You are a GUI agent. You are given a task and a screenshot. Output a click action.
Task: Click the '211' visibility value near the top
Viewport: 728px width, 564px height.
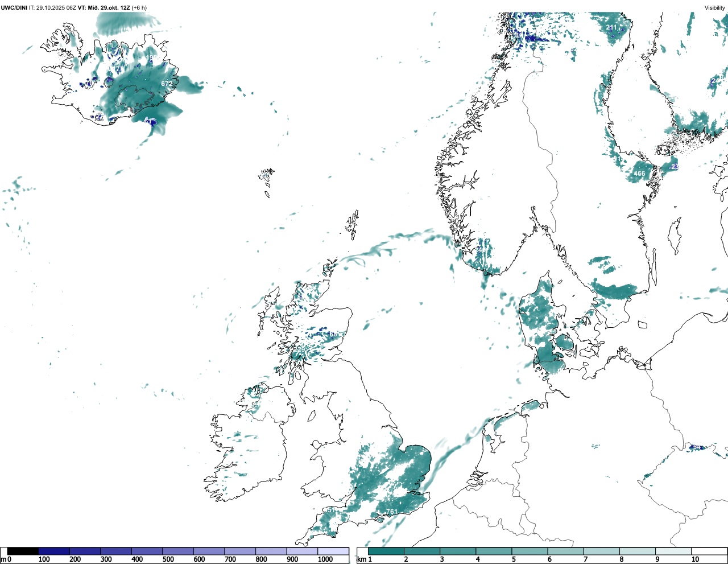pyautogui.click(x=611, y=27)
